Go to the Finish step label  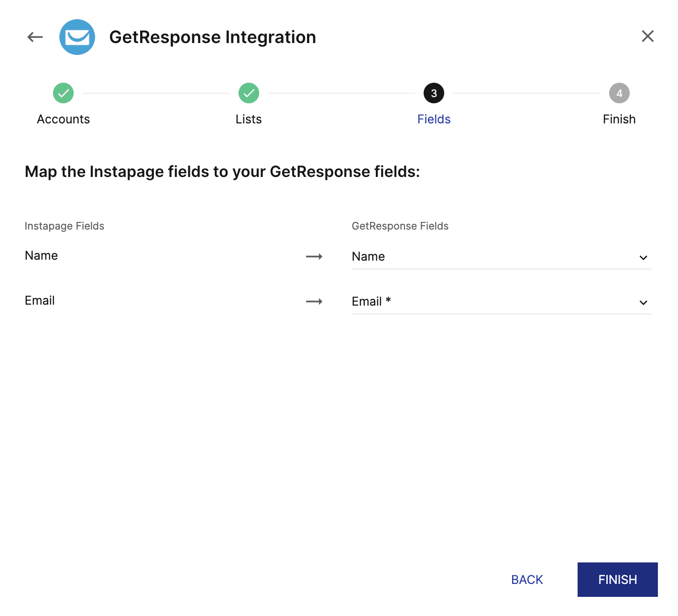coord(619,119)
